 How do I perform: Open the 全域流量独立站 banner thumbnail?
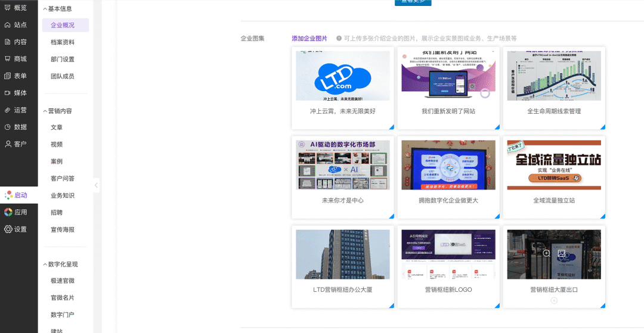click(x=554, y=165)
